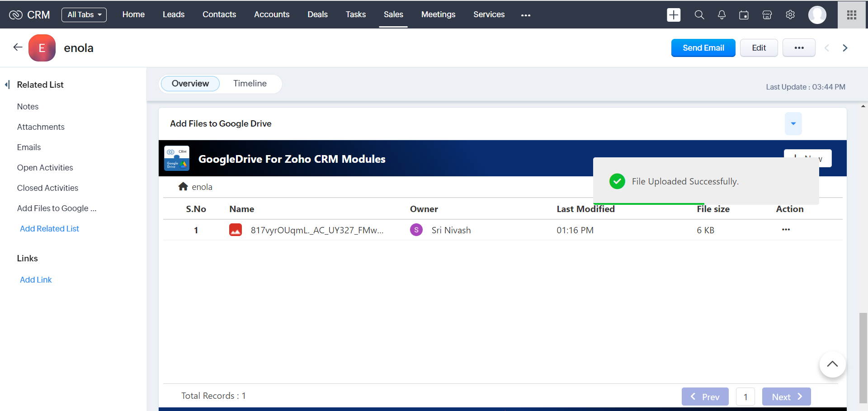Screen dimensions: 868x411
Task: Open action menu for 817vyrOUqmL file row
Action: click(786, 230)
